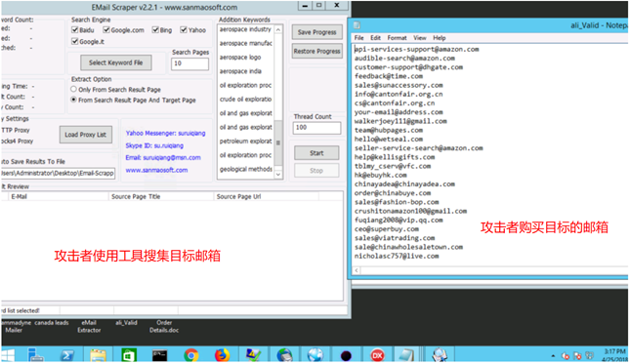Click Source Page Title column header
Image resolution: width=630 pixels, height=364 pixels.
[161, 197]
